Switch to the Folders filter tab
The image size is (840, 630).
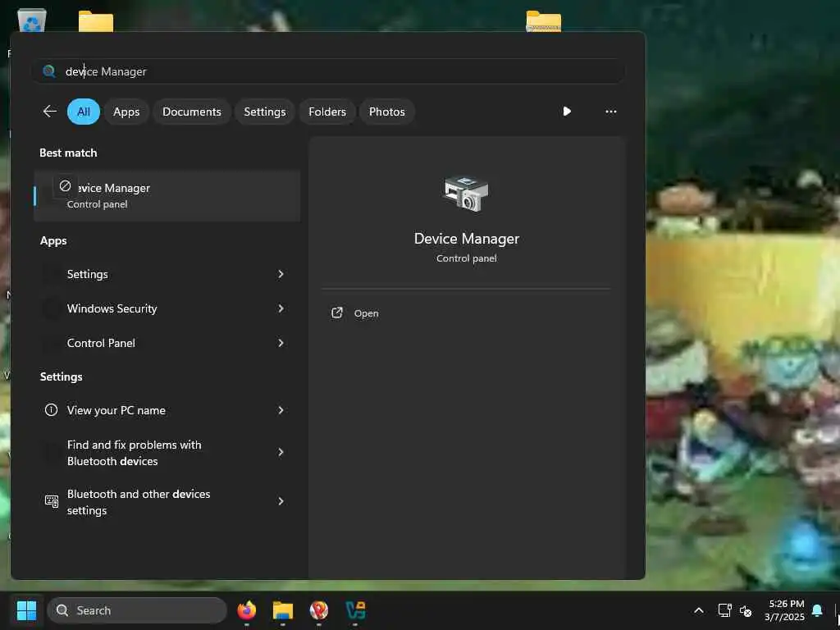[x=327, y=112]
